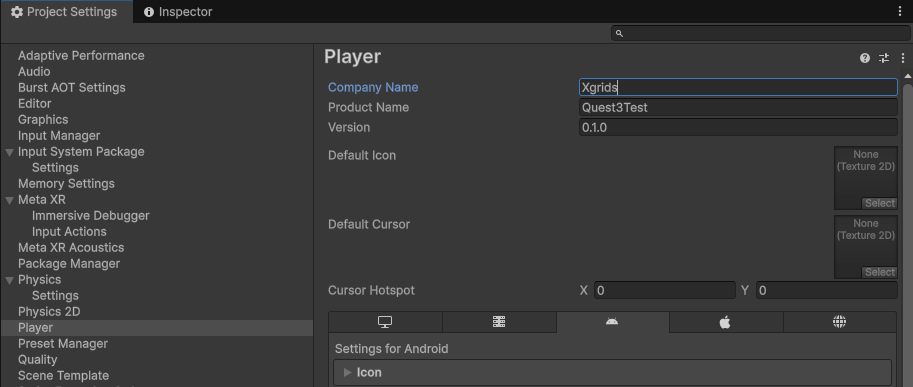Click Select button for Default Cursor

click(x=879, y=272)
